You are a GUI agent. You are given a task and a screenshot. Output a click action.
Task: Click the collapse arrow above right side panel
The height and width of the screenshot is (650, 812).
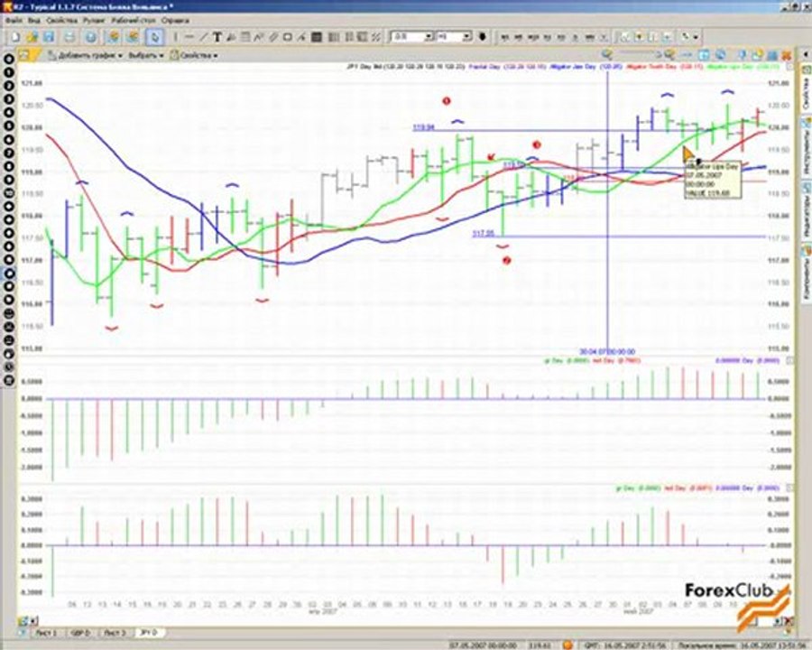coord(806,54)
